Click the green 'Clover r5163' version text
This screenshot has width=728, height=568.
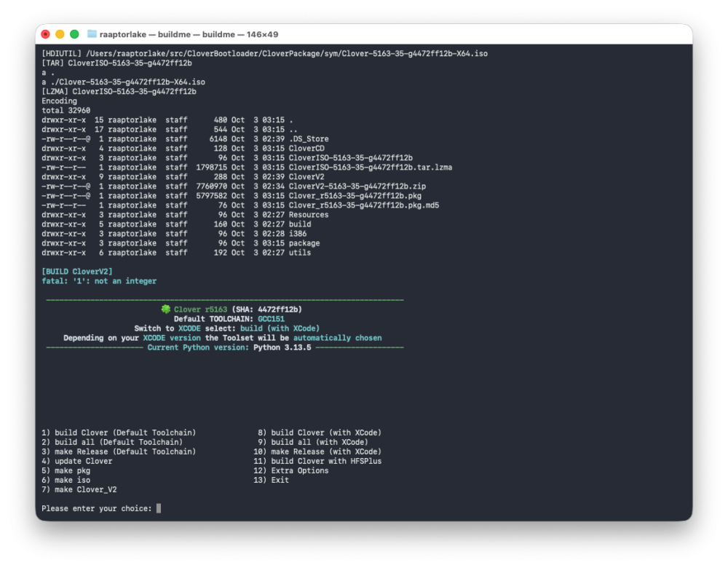click(x=201, y=309)
